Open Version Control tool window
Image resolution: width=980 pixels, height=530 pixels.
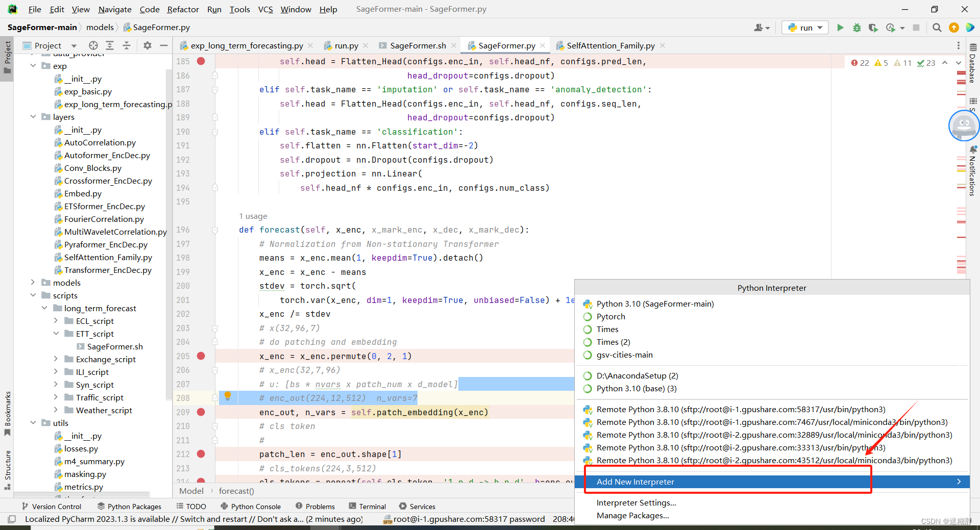click(51, 507)
